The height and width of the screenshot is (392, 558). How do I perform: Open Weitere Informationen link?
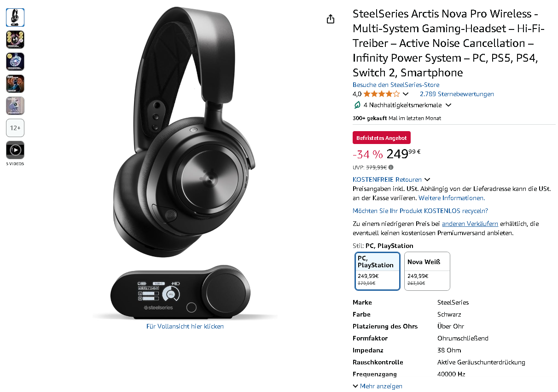(x=452, y=198)
